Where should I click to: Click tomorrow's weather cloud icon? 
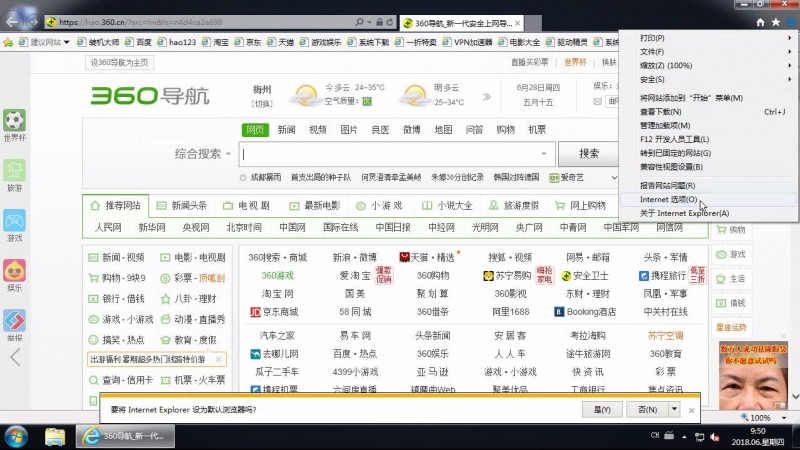click(x=415, y=95)
